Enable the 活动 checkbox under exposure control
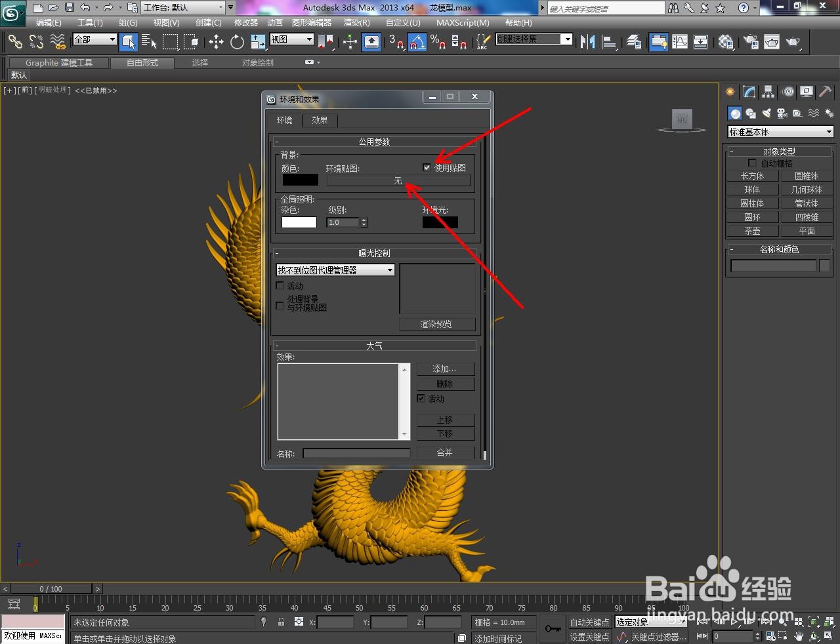840x644 pixels. (x=281, y=286)
